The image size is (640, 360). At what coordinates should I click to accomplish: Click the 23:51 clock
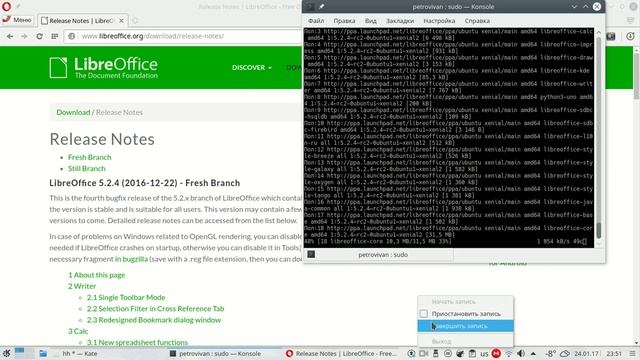614,353
